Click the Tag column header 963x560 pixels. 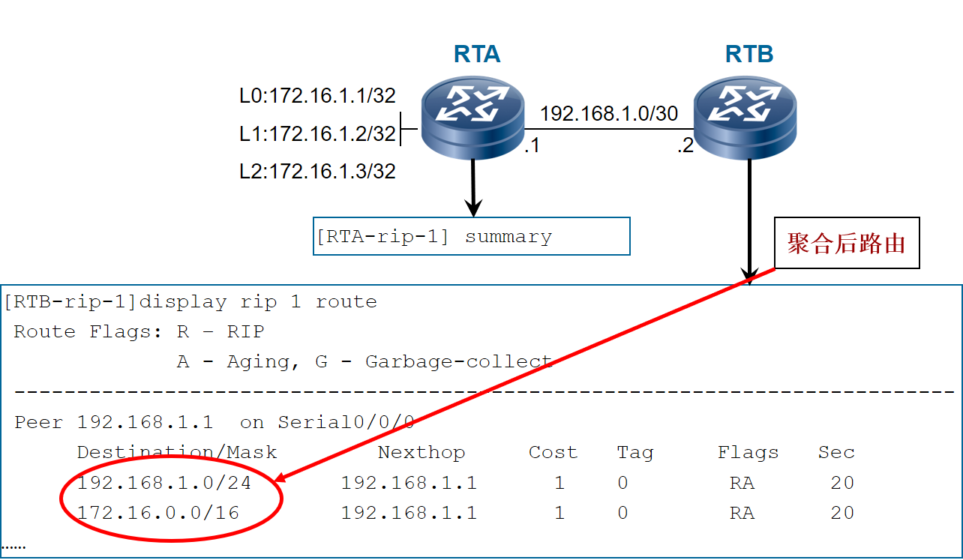point(635,453)
